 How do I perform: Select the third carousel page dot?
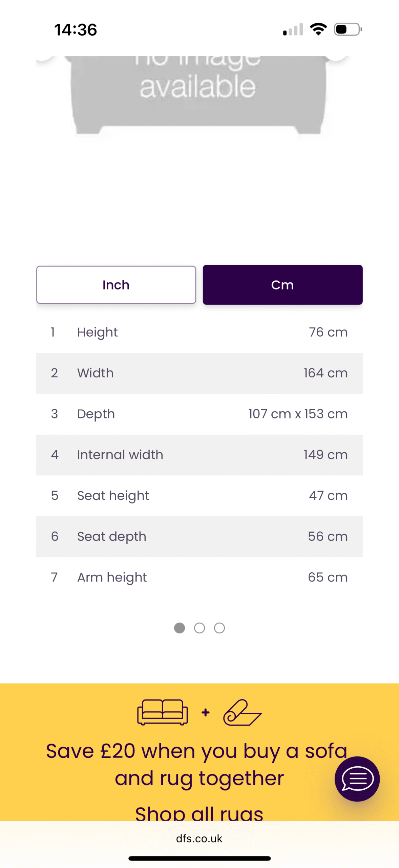[219, 628]
